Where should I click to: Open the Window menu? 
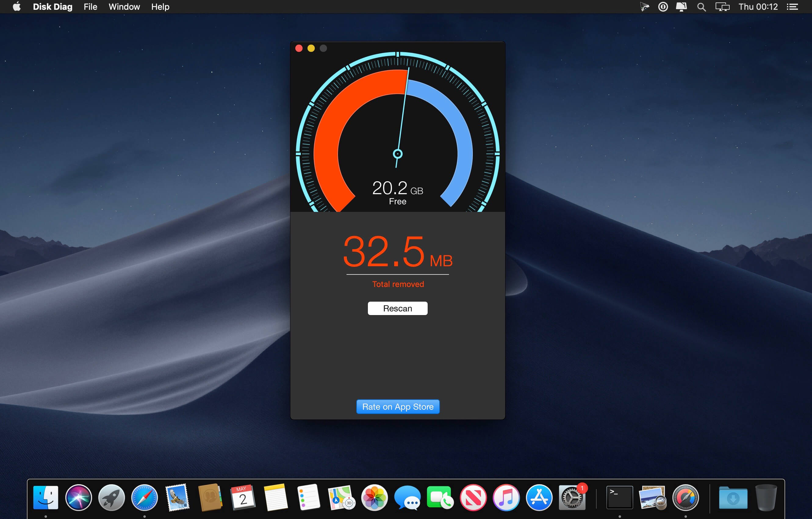click(x=124, y=7)
